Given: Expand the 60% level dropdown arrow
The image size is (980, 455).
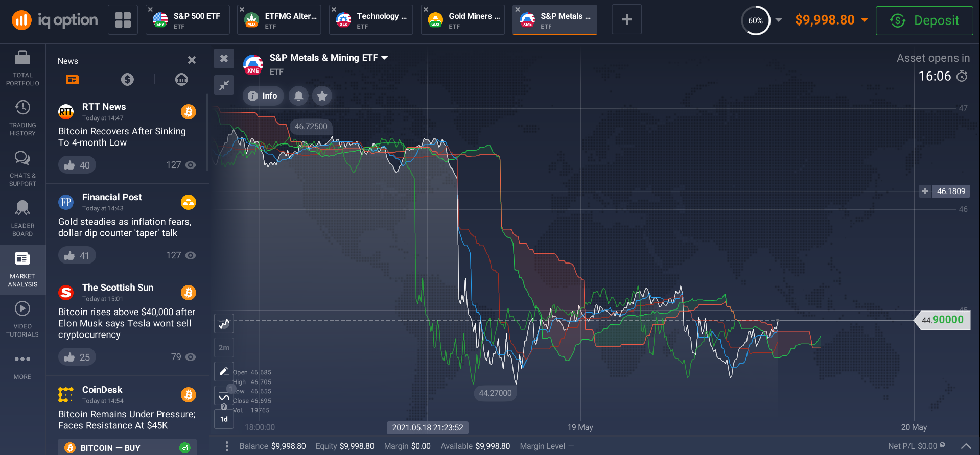Looking at the screenshot, I should point(779,20).
